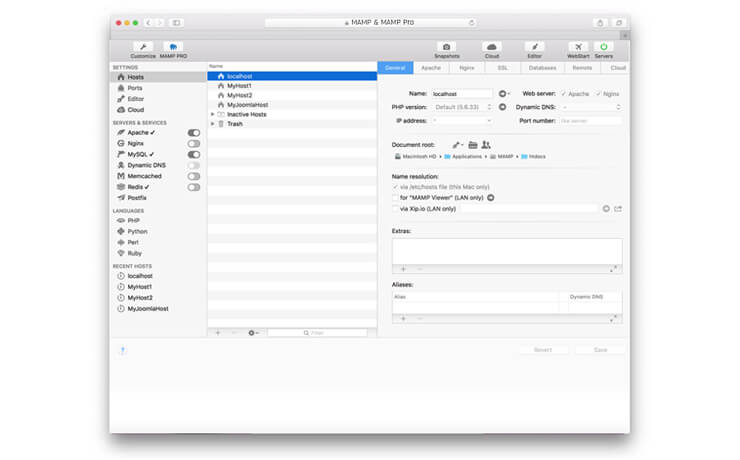Screen dimensions: 740x460
Task: Click the help question mark icon
Action: point(123,350)
